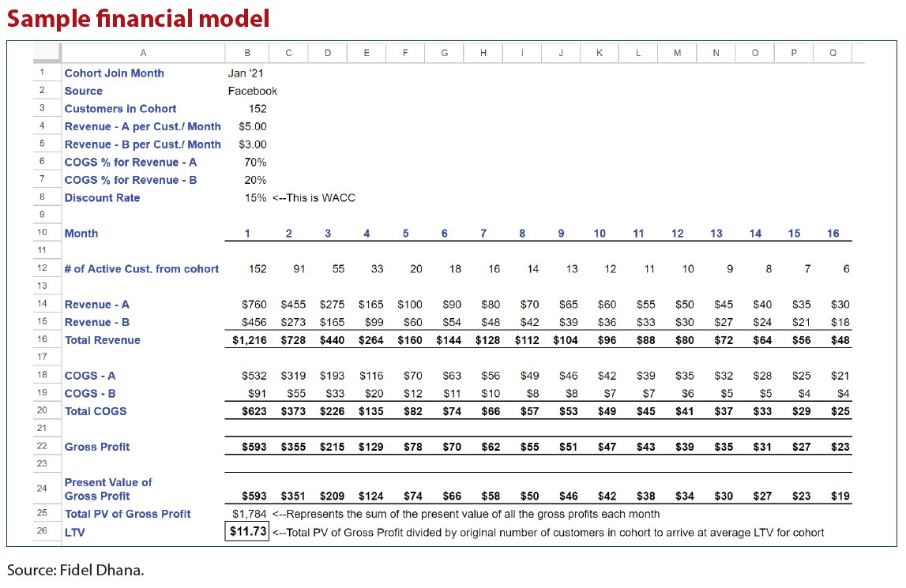The width and height of the screenshot is (906, 588).
Task: Click the $5.00 Revenue A per customer cell
Action: (x=252, y=126)
